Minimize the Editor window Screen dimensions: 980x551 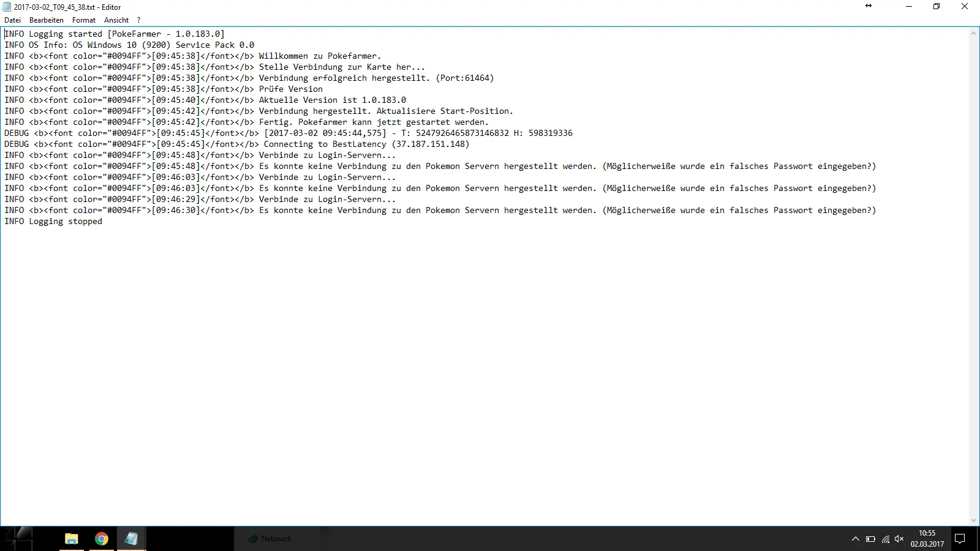[909, 7]
